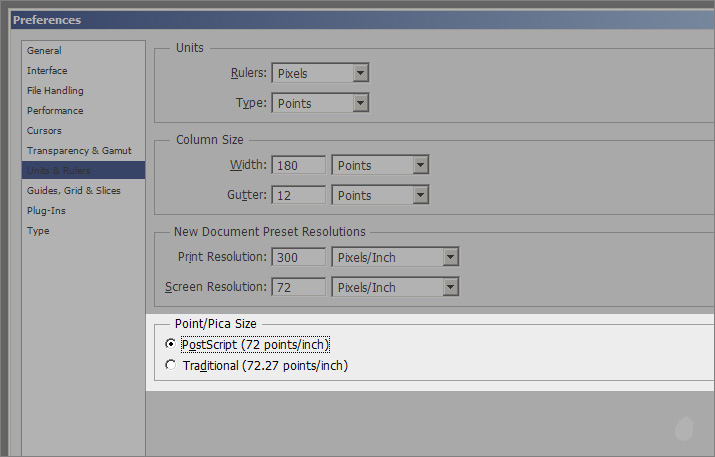Click the Gutter value field
Screen dimensions: 715x457
297,195
